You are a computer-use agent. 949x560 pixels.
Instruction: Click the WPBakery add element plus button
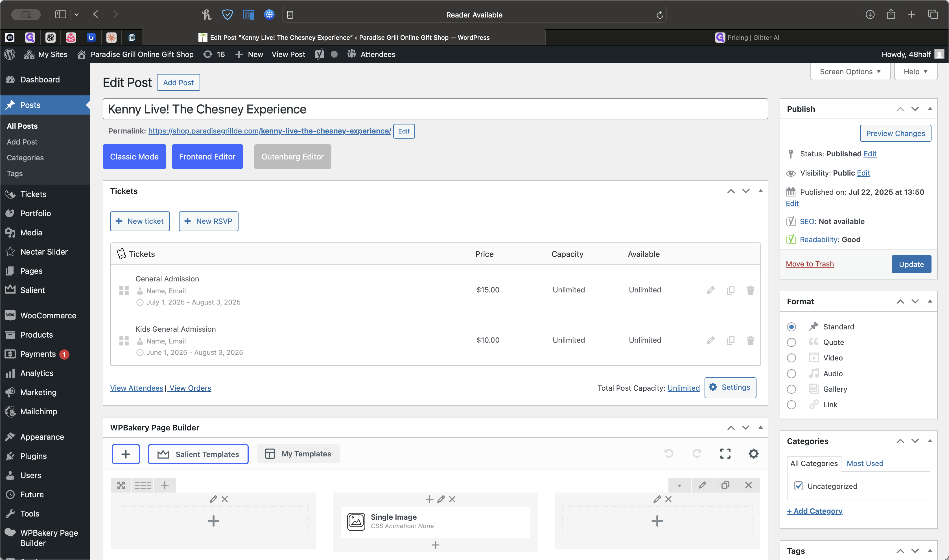[x=126, y=454]
